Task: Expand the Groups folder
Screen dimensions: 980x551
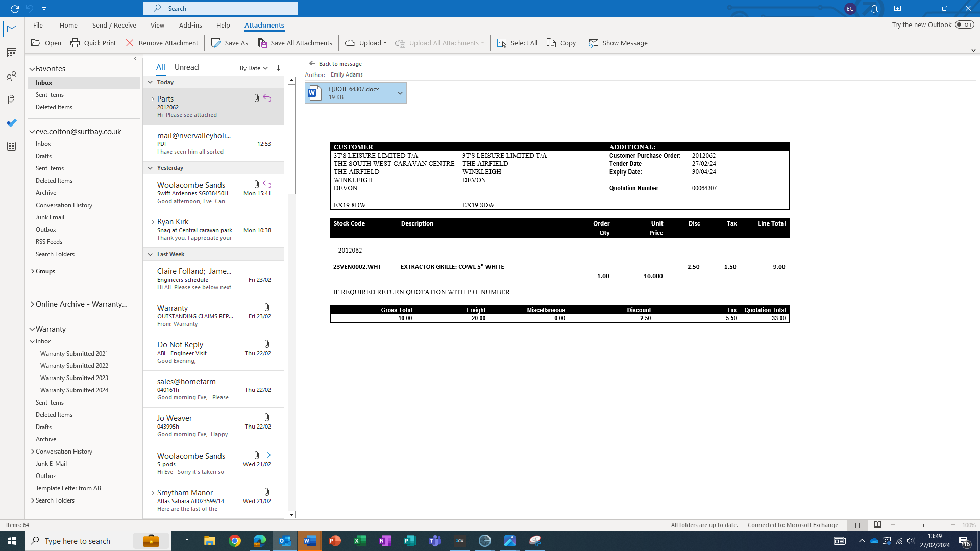Action: [x=33, y=271]
